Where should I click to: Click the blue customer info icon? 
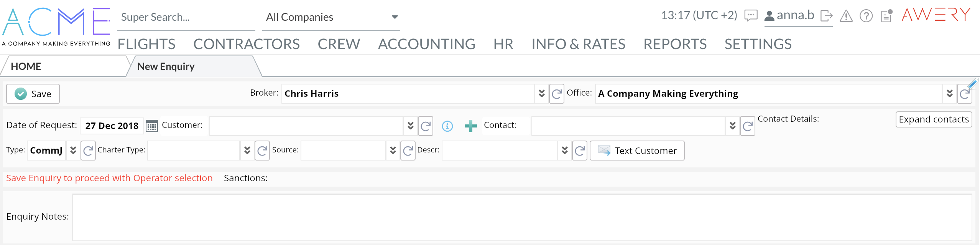pyautogui.click(x=447, y=126)
